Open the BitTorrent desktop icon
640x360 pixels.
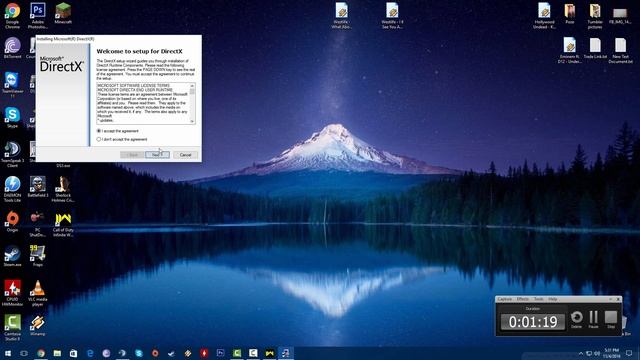tap(13, 48)
